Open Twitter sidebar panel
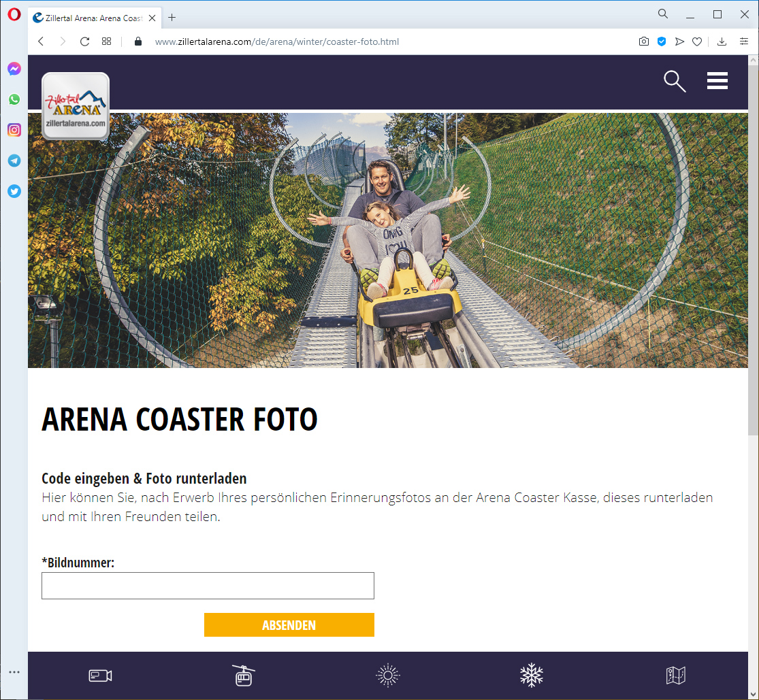759x700 pixels. [x=14, y=191]
